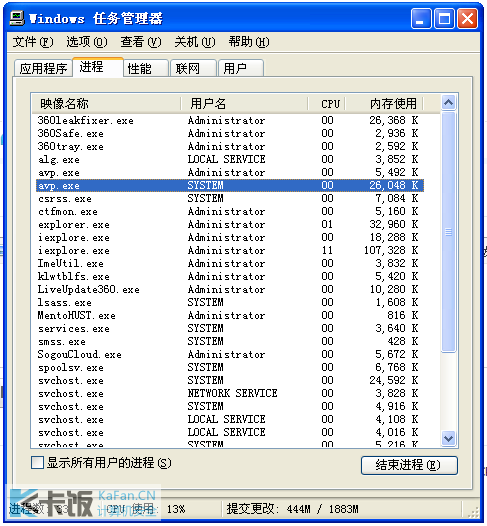The image size is (487, 526).
Task: Close the Task Manager window
Action: 468,18
